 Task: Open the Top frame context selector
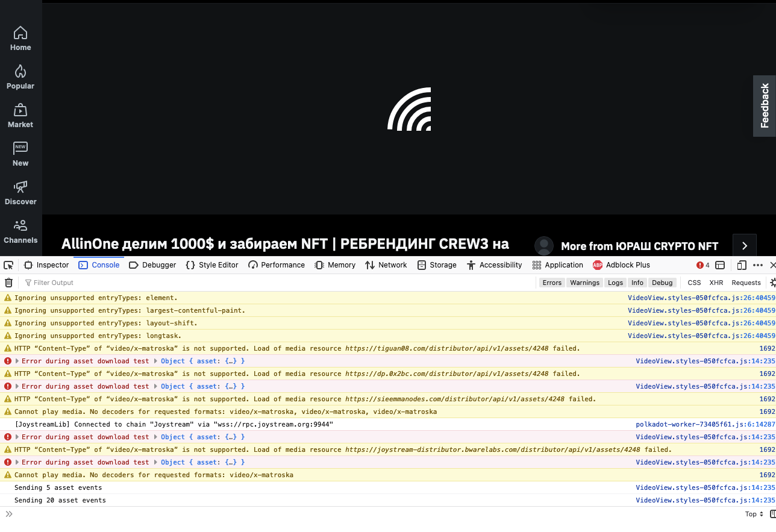click(754, 514)
